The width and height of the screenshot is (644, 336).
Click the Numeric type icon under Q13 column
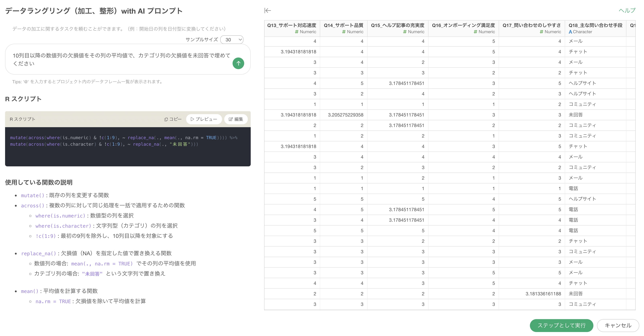coord(296,32)
